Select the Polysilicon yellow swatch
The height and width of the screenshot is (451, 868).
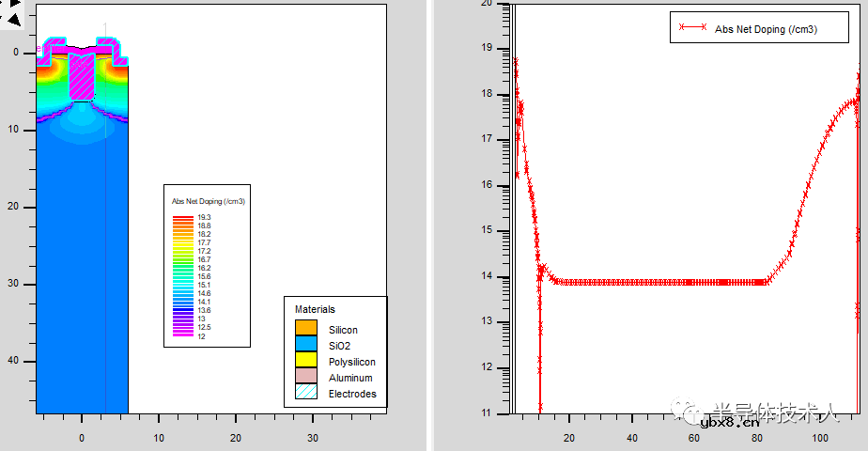[x=306, y=361]
